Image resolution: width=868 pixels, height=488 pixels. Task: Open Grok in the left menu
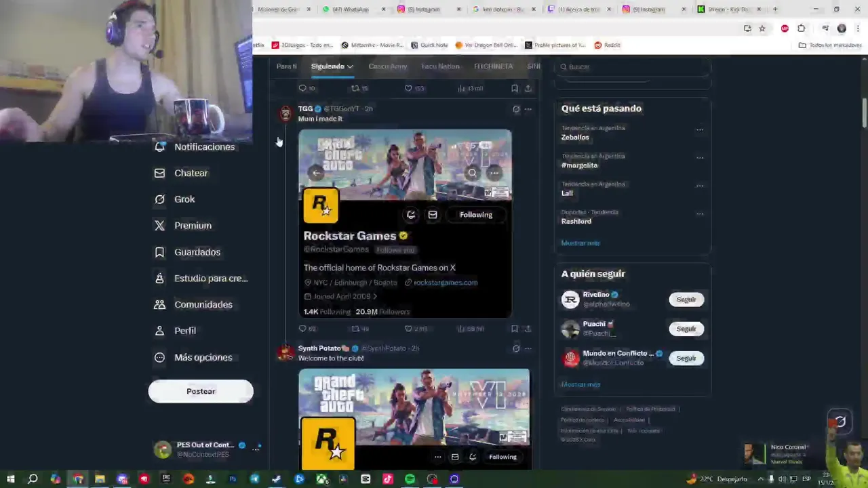175,199
